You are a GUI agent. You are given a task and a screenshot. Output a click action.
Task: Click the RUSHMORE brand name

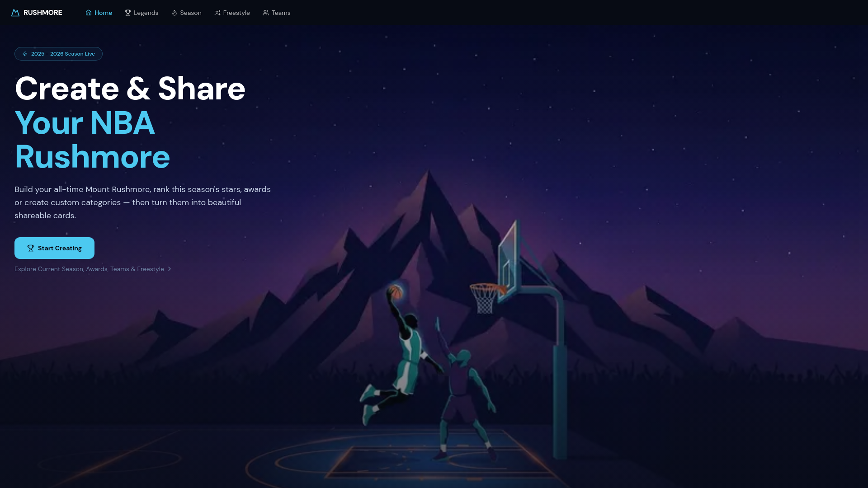(43, 13)
